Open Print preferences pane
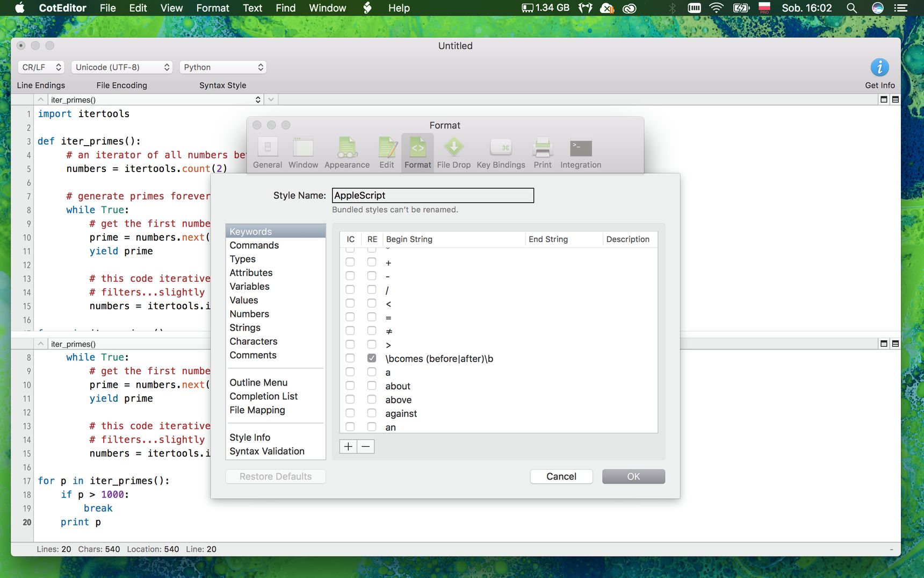924x578 pixels. pyautogui.click(x=543, y=153)
